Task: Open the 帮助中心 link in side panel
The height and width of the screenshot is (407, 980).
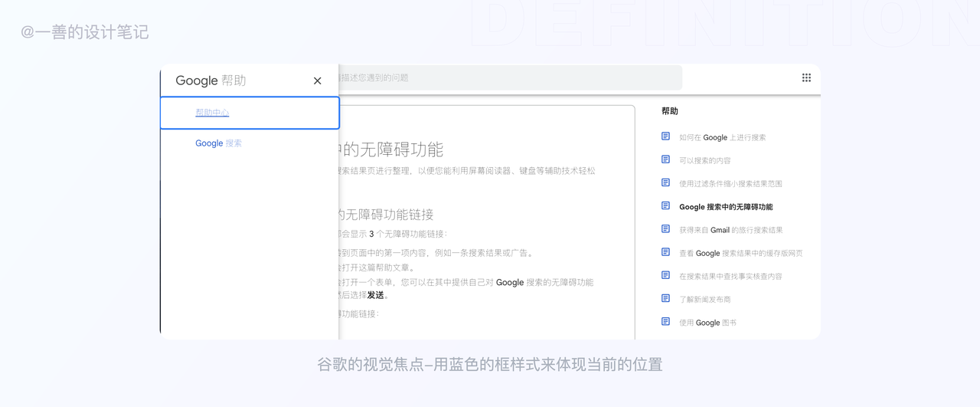Action: coord(212,113)
